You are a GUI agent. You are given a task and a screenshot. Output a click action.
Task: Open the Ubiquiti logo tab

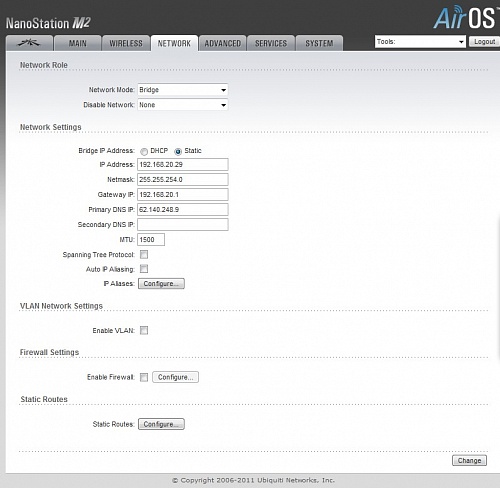click(x=29, y=43)
